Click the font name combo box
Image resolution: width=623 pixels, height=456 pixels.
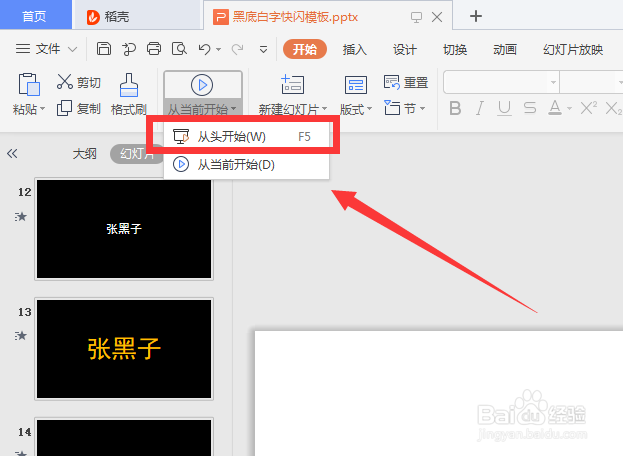pyautogui.click(x=501, y=82)
